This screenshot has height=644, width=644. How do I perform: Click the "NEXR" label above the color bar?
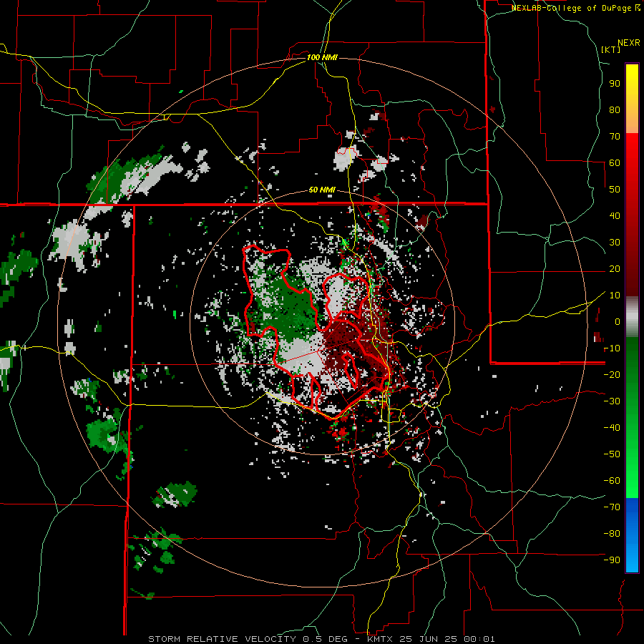(629, 43)
